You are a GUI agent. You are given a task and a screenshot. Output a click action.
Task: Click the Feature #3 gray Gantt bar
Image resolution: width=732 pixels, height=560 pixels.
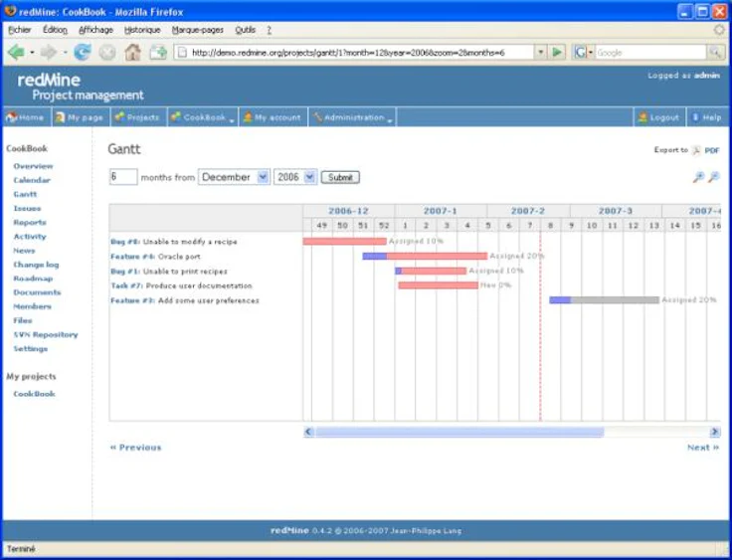615,299
